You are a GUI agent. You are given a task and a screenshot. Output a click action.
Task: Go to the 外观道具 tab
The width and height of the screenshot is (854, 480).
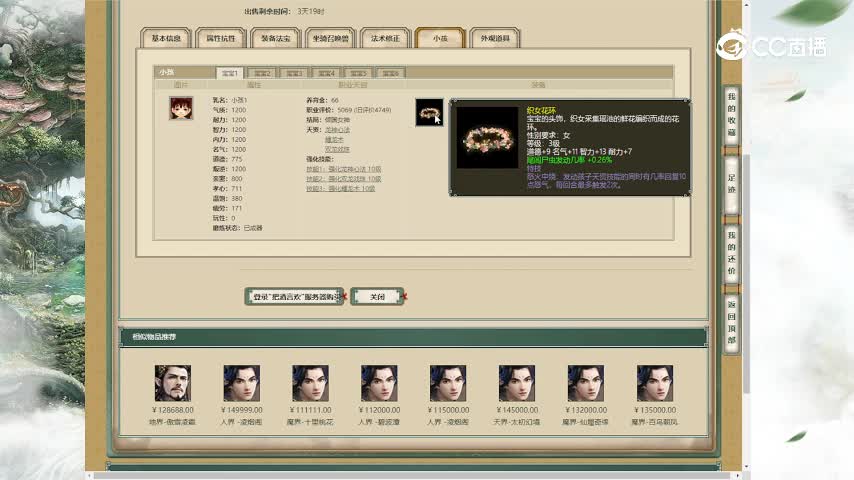point(495,38)
